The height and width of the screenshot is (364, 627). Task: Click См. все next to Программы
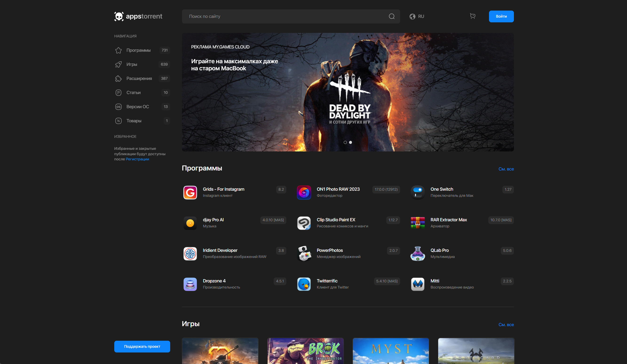click(x=506, y=169)
